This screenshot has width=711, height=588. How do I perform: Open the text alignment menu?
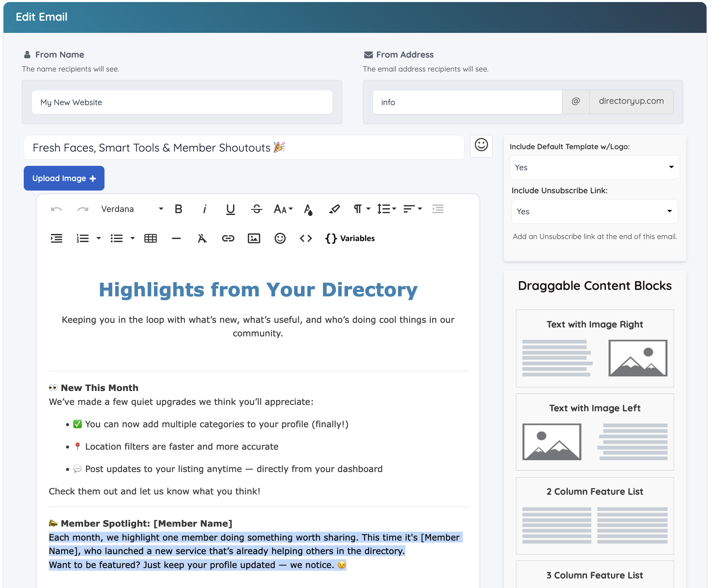coord(412,209)
